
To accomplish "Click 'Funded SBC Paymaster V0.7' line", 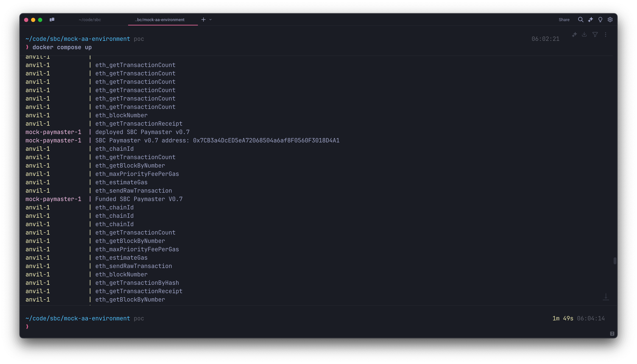I will pos(139,199).
